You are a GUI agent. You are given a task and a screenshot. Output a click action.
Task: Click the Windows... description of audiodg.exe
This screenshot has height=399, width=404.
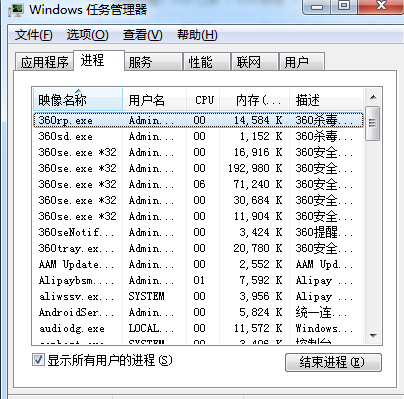[x=324, y=328]
